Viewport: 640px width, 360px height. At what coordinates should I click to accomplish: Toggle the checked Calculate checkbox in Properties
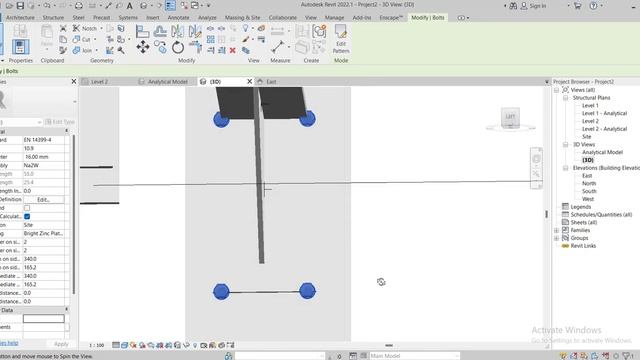tap(27, 216)
